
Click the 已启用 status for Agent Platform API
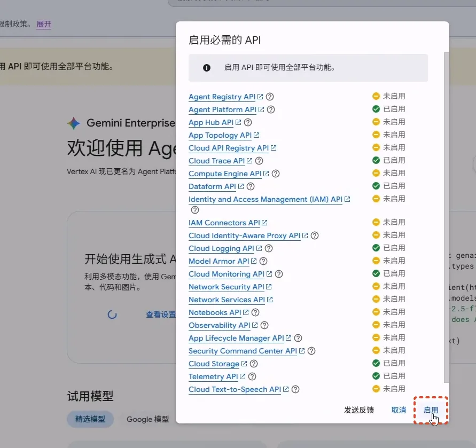(x=389, y=109)
